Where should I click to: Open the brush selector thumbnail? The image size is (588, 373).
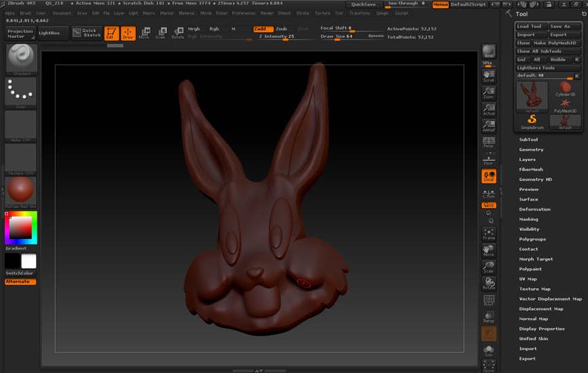pyautogui.click(x=21, y=59)
